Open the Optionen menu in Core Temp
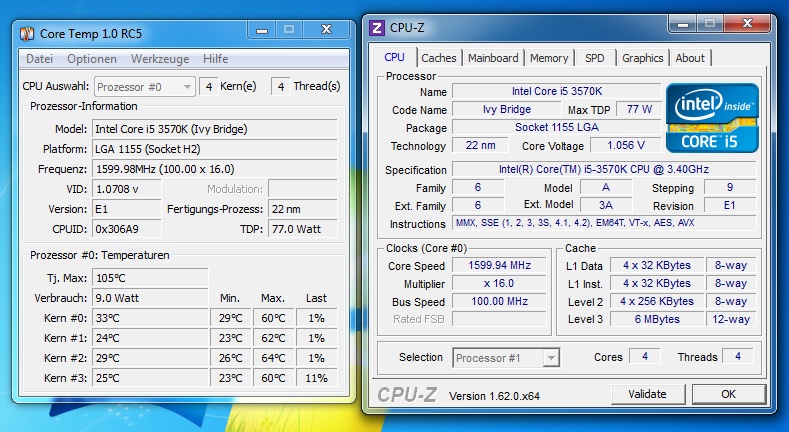This screenshot has height=432, width=789. 92,59
